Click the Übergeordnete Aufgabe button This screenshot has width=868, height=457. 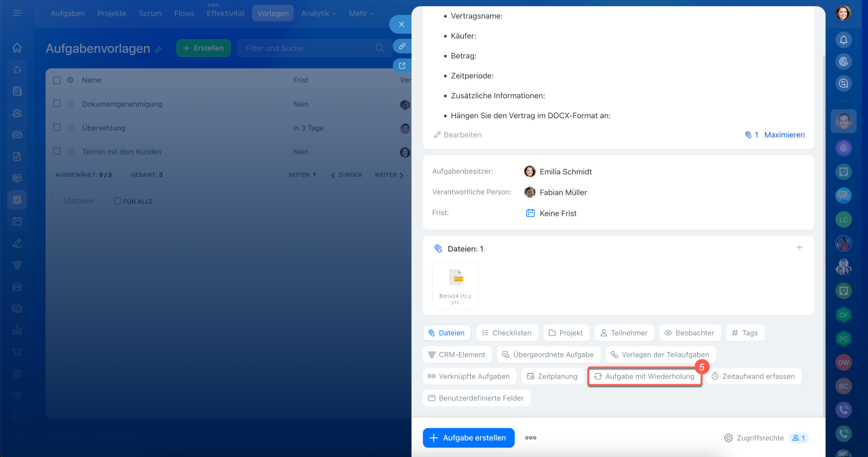click(549, 355)
